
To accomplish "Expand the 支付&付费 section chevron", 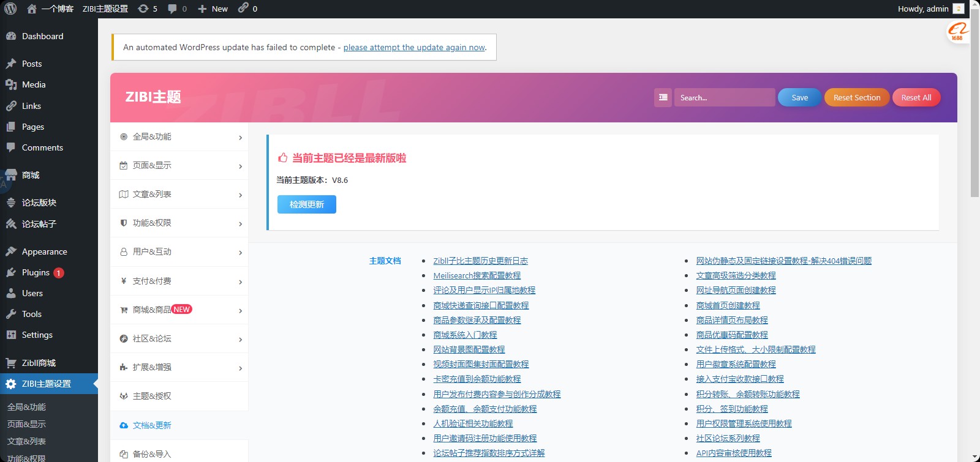I will coord(240,282).
